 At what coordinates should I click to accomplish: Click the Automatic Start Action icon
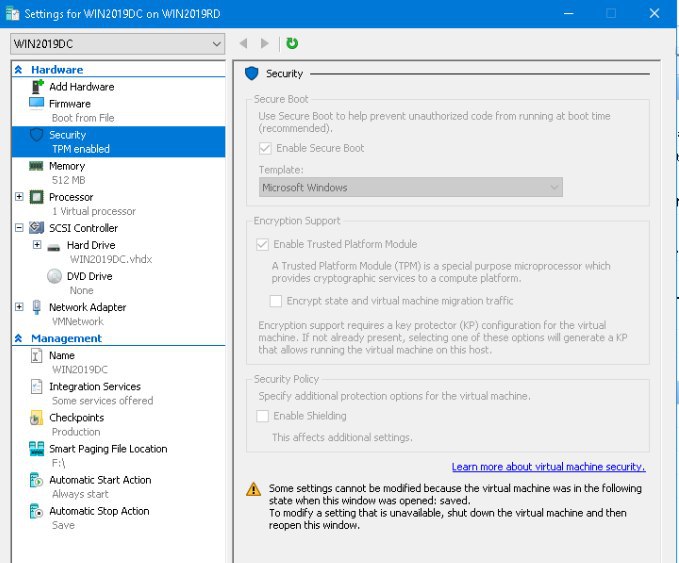(x=36, y=480)
